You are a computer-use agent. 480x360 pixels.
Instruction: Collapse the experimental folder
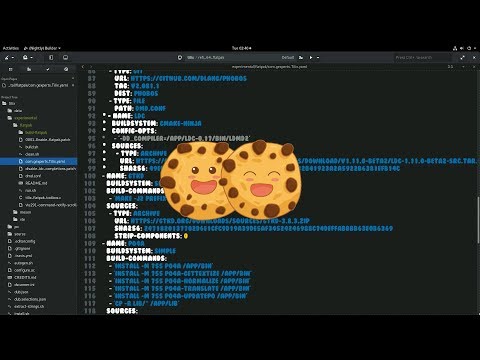tap(23, 118)
